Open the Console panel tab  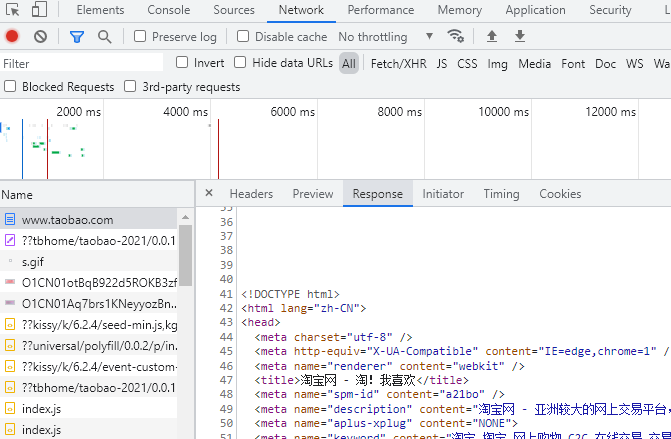point(168,10)
